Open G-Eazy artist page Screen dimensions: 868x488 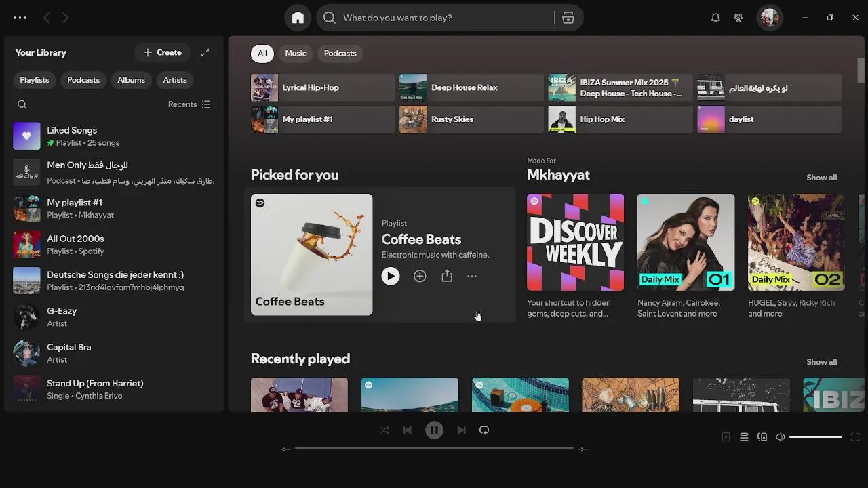(x=114, y=317)
